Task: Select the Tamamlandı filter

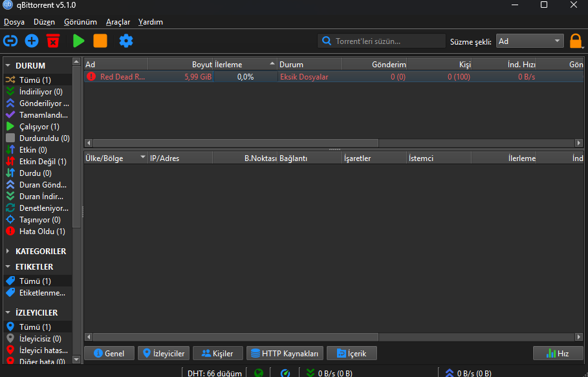Action: pos(38,114)
